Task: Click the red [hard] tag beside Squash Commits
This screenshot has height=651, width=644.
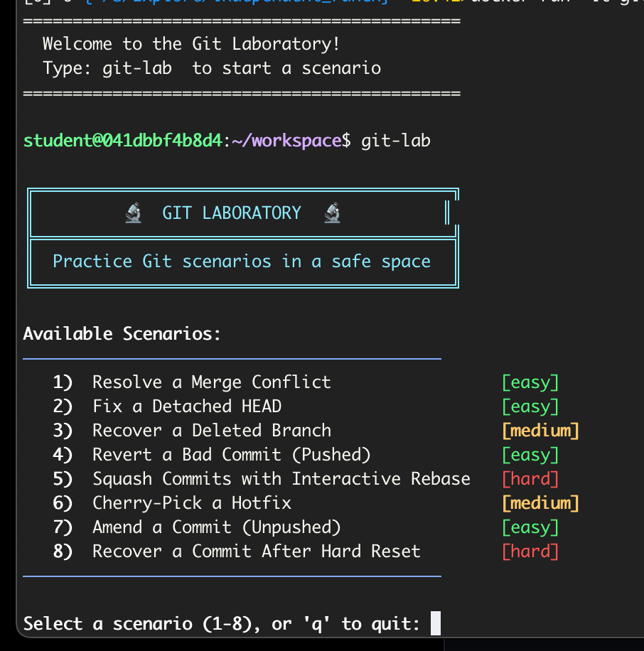Action: [x=530, y=479]
